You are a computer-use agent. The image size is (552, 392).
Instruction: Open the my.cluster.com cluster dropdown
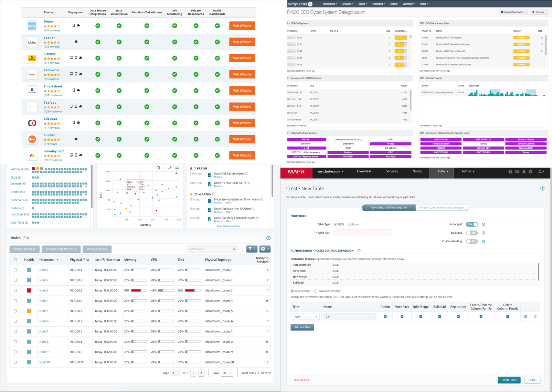(x=330, y=171)
